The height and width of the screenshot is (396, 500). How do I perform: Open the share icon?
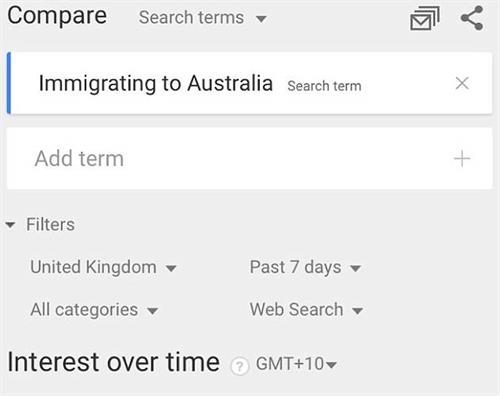(472, 18)
